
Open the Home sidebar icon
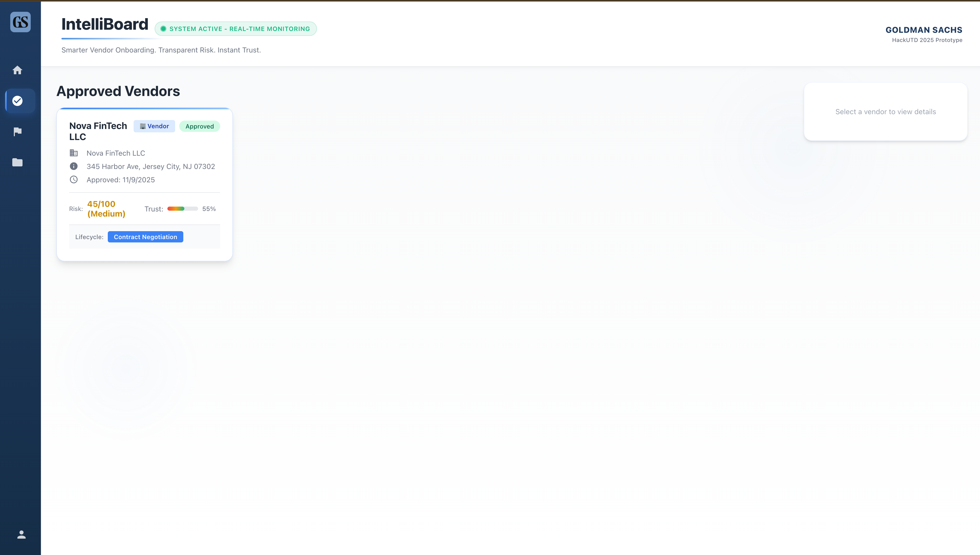point(17,70)
